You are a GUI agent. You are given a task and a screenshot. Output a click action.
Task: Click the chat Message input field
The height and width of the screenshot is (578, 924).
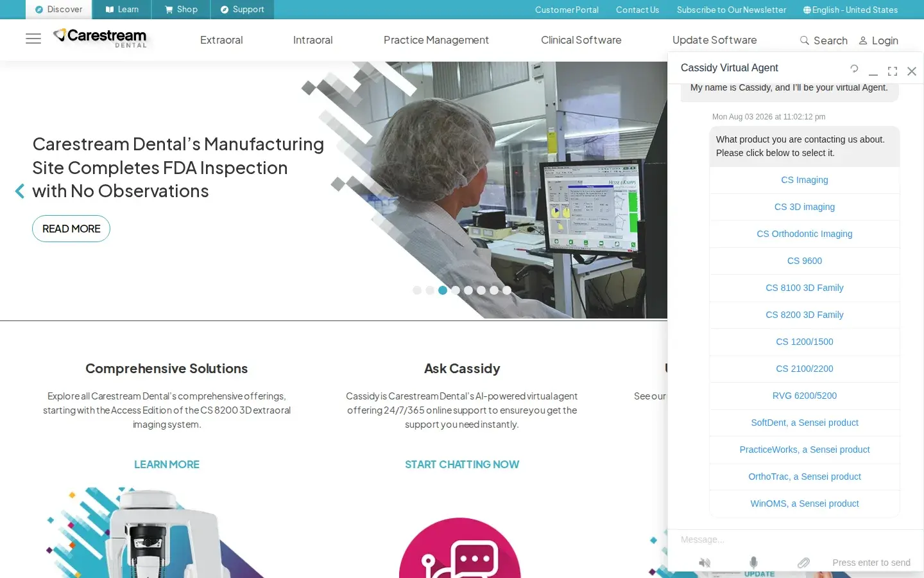click(796, 539)
